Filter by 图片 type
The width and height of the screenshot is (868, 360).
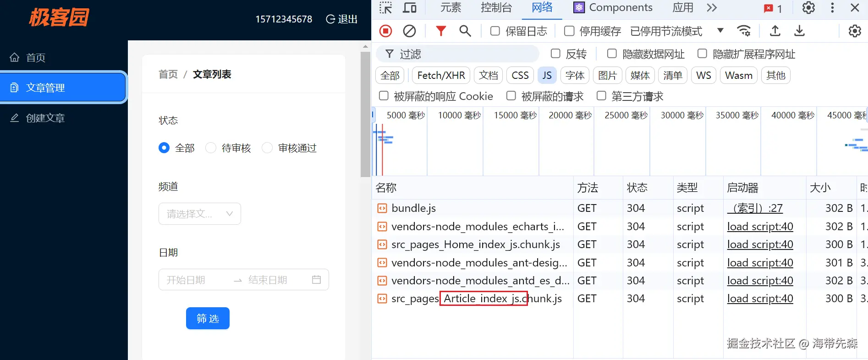(607, 75)
